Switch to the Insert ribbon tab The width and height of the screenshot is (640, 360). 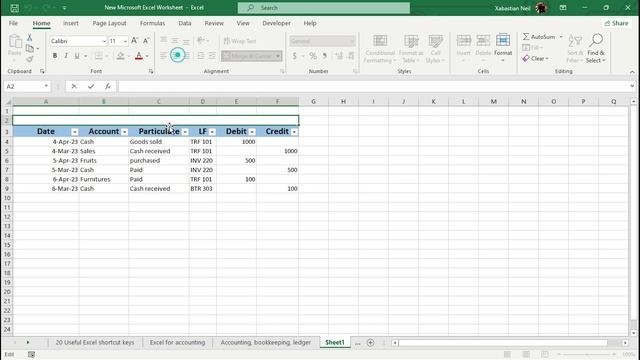[71, 23]
